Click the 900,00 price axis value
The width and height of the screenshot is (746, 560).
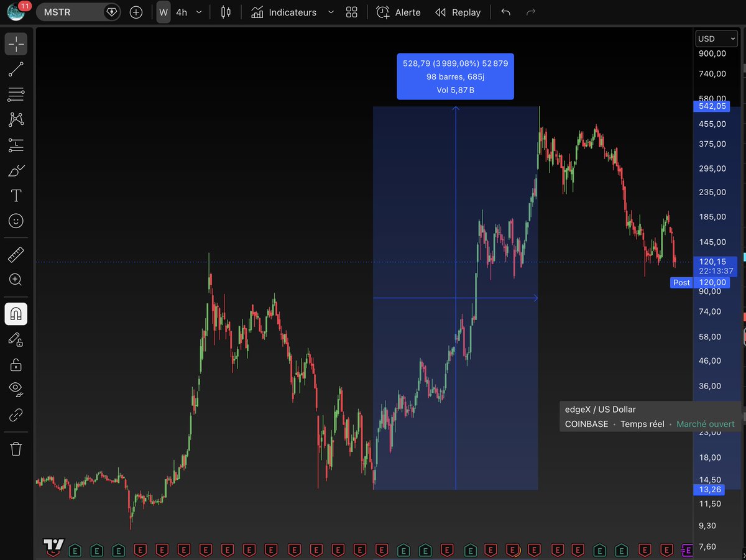[x=712, y=53]
